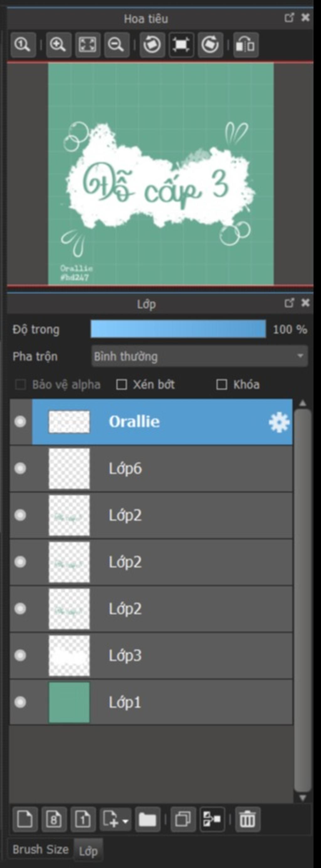
Task: Enable the Khóa lock checkbox
Action: coord(221,384)
